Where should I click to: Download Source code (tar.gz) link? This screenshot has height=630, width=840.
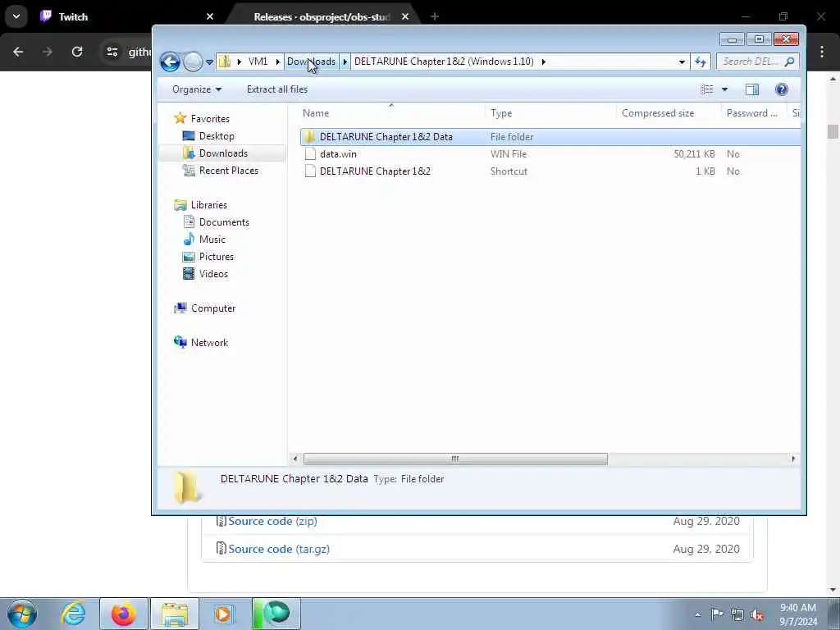pyautogui.click(x=279, y=549)
